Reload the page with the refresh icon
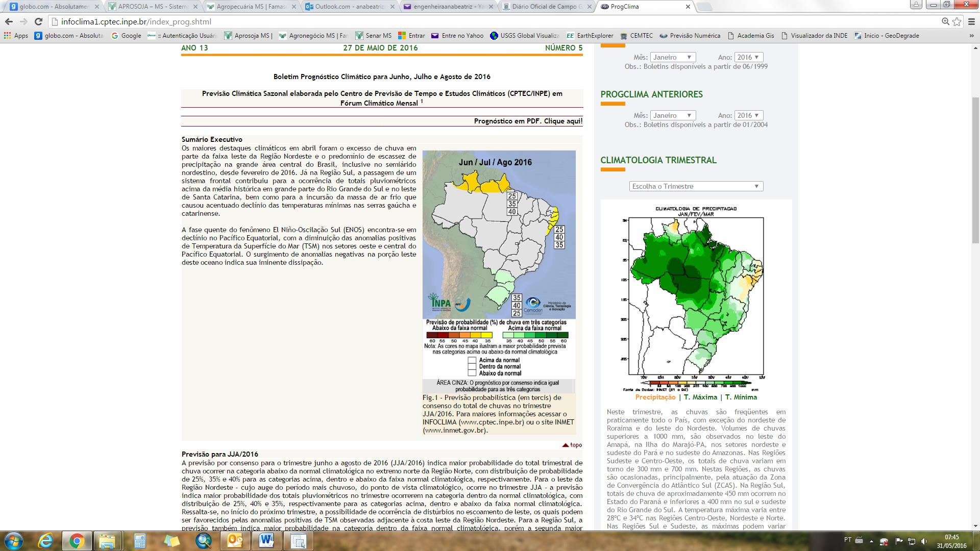The image size is (980, 551). click(x=38, y=21)
